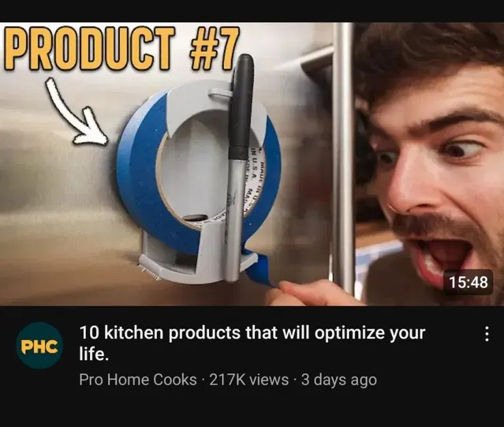Click the white curved arrow graphic

(x=76, y=111)
